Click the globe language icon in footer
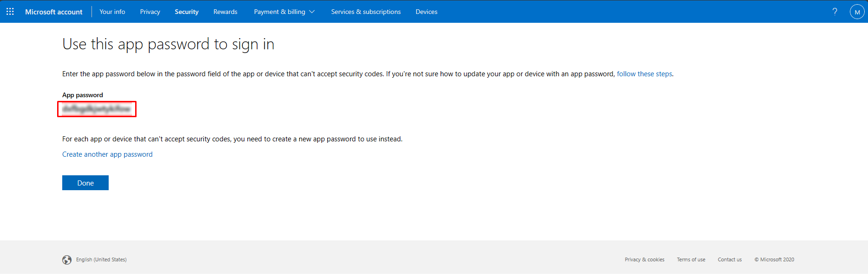The height and width of the screenshot is (279, 868). pos(67,260)
